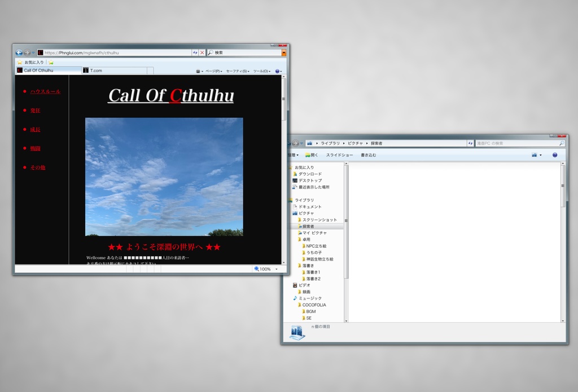Image resolution: width=578 pixels, height=392 pixels.
Task: Click the 開く open button
Action: coord(312,155)
